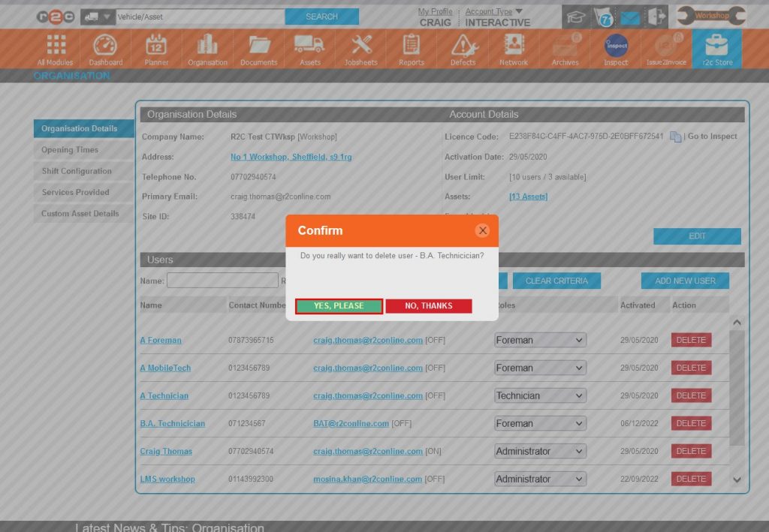The width and height of the screenshot is (769, 532).
Task: Open vehicle type selector beside search box
Action: [98, 17]
